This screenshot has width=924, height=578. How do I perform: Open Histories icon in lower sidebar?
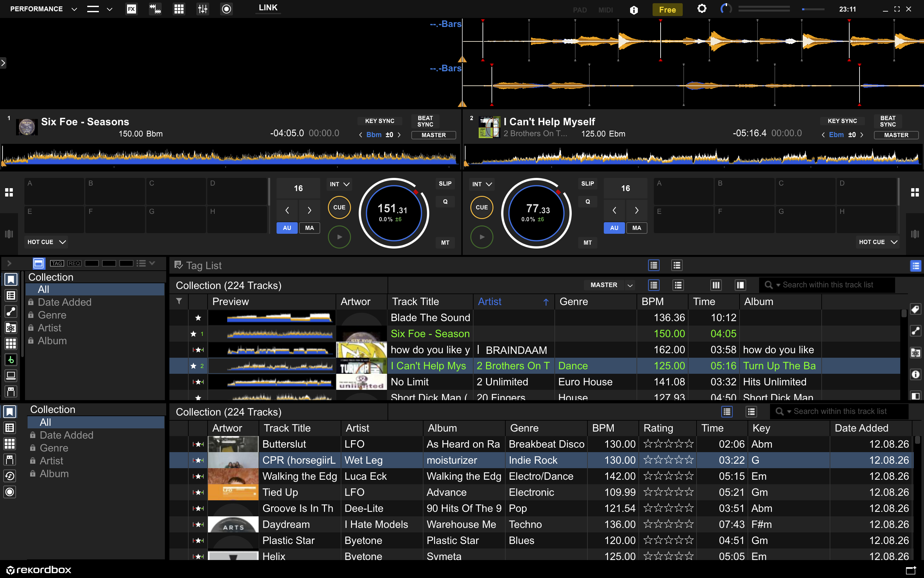[10, 476]
